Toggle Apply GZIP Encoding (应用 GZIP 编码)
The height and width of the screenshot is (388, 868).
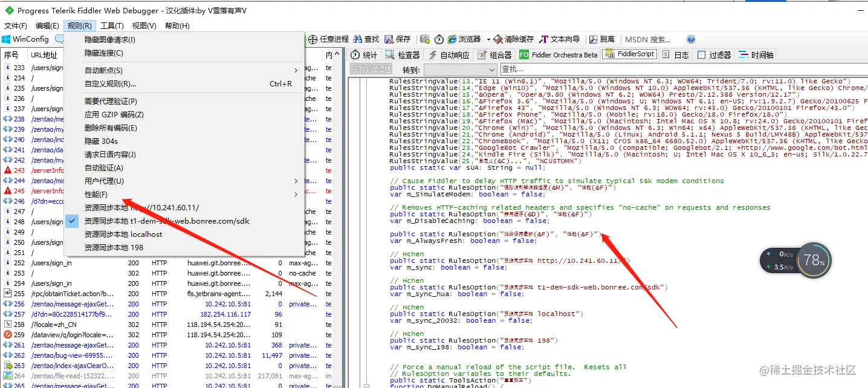coord(184,115)
